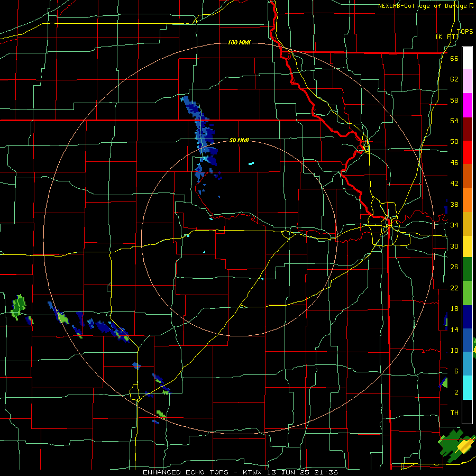Select the light green legend swatch
The width and height of the screenshot is (476, 476).
467,293
